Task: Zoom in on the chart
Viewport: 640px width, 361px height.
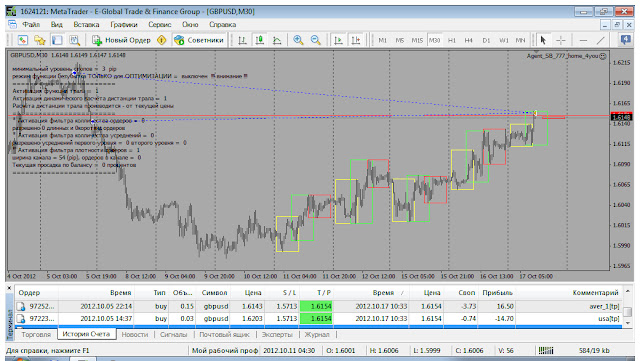Action: pos(298,40)
